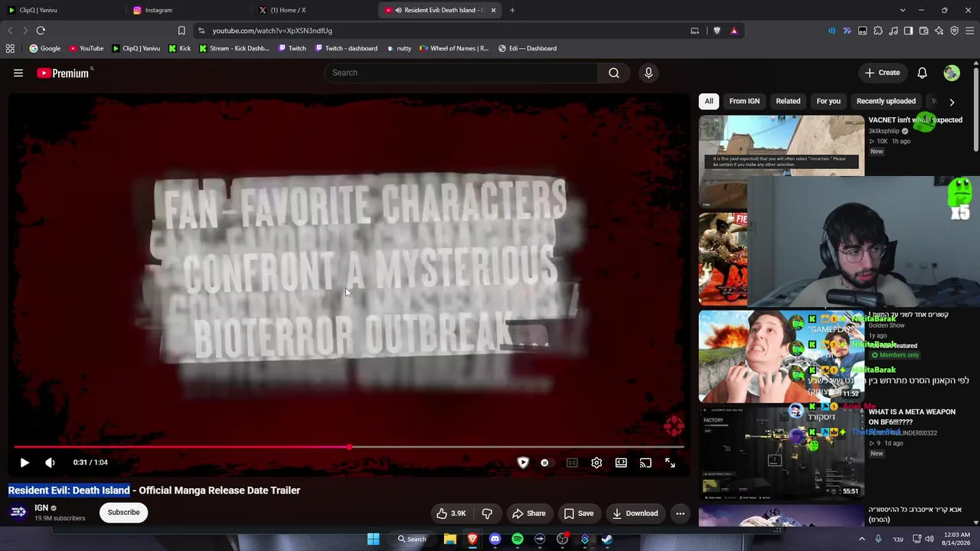The width and height of the screenshot is (980, 551).
Task: Open the 55:51 BF6 meta weapon video thumbnail
Action: 782,452
